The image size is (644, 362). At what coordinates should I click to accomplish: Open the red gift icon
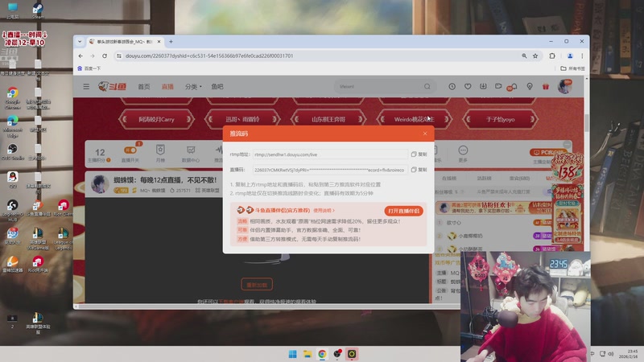pyautogui.click(x=546, y=86)
